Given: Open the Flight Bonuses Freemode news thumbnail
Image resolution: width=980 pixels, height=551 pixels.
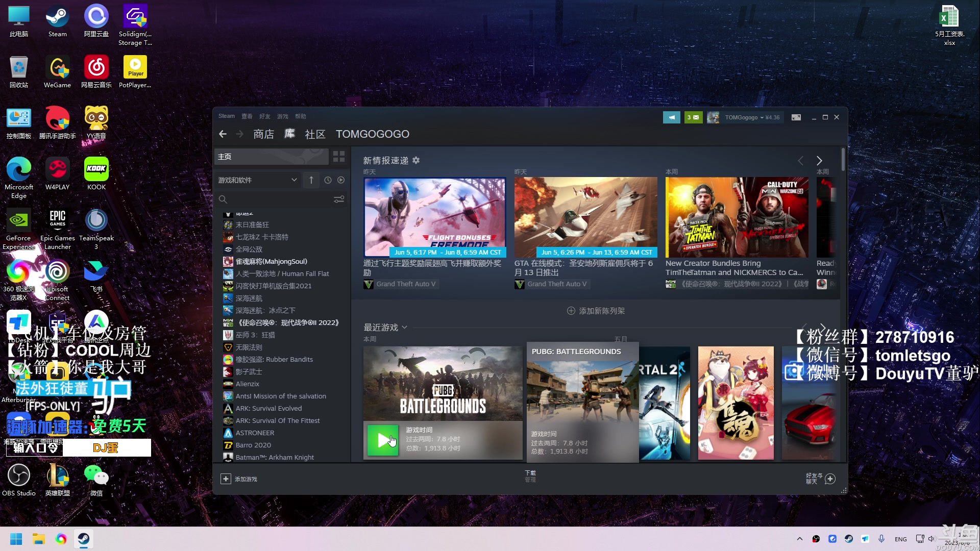Looking at the screenshot, I should click(435, 217).
